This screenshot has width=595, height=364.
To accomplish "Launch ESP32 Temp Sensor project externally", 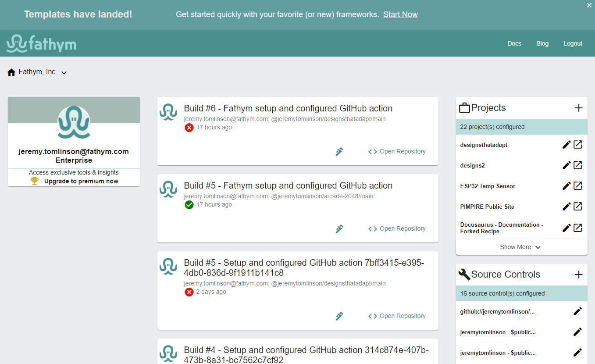I will pos(578,186).
